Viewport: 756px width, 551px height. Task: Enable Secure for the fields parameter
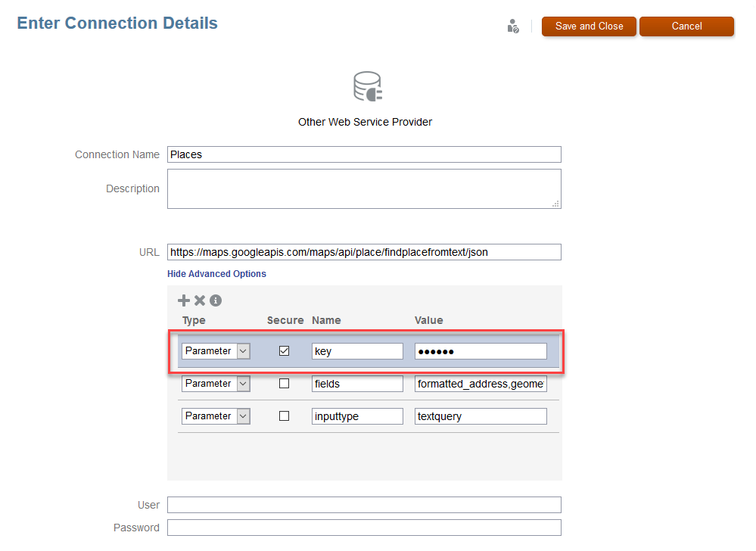click(x=285, y=384)
